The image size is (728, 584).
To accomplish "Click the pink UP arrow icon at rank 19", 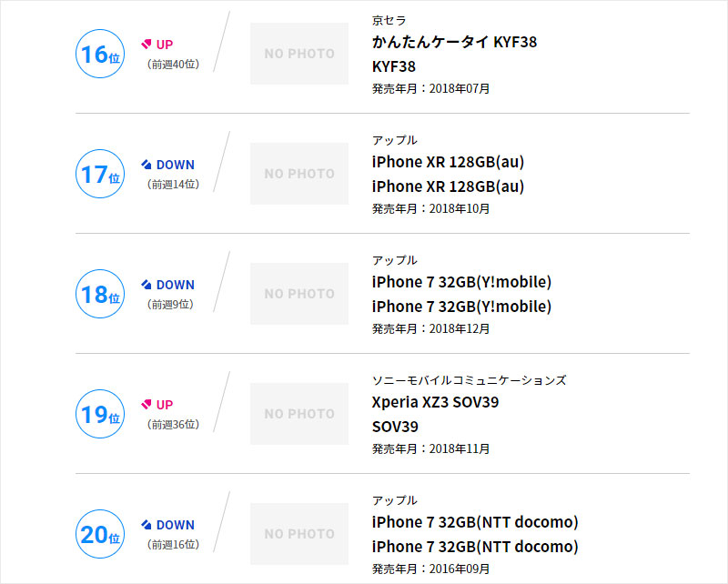I will (147, 405).
